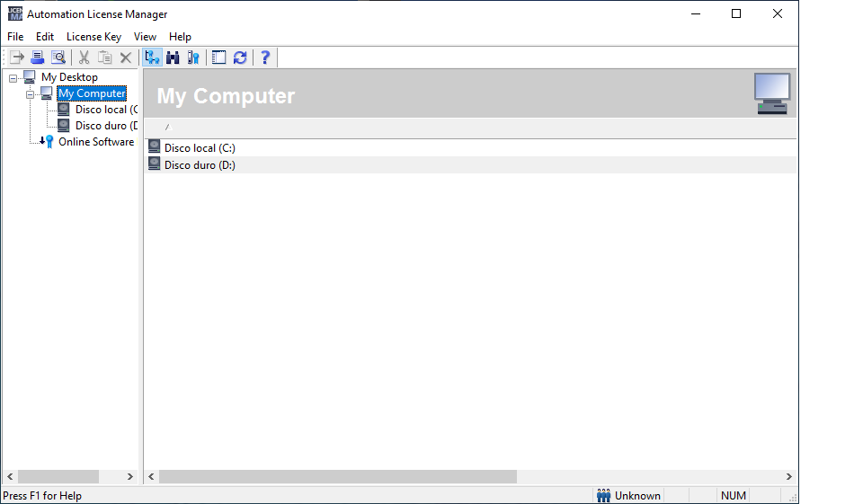The width and height of the screenshot is (863, 504).
Task: Toggle the tree view toolbar button
Action: (152, 57)
